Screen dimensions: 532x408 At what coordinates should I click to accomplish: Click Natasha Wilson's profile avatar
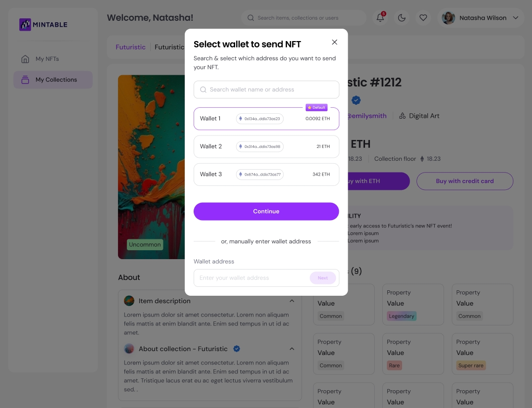[x=448, y=18]
